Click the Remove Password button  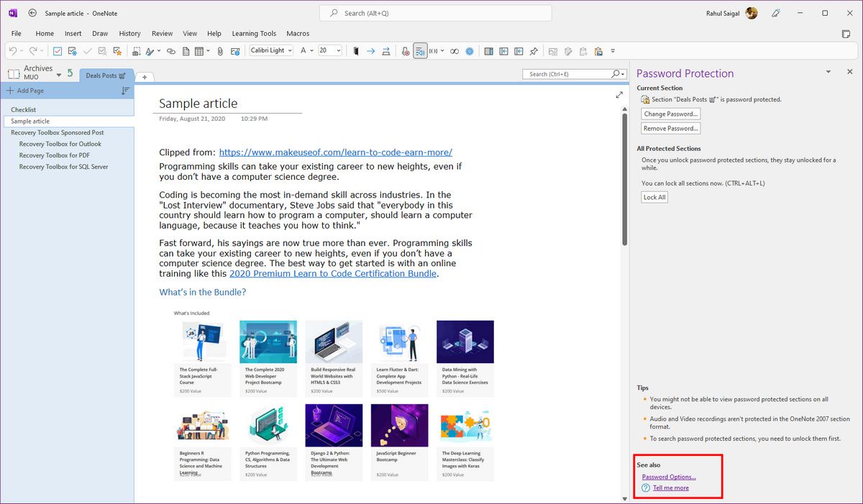670,129
